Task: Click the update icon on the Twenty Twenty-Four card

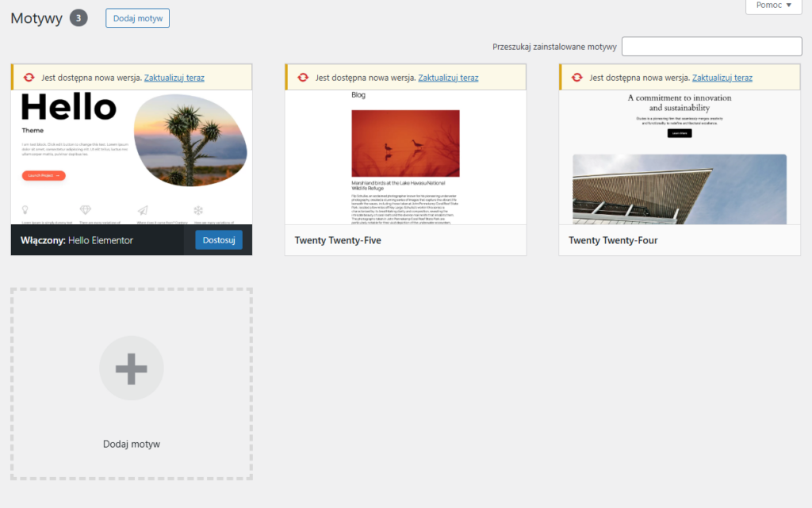Action: [x=577, y=78]
